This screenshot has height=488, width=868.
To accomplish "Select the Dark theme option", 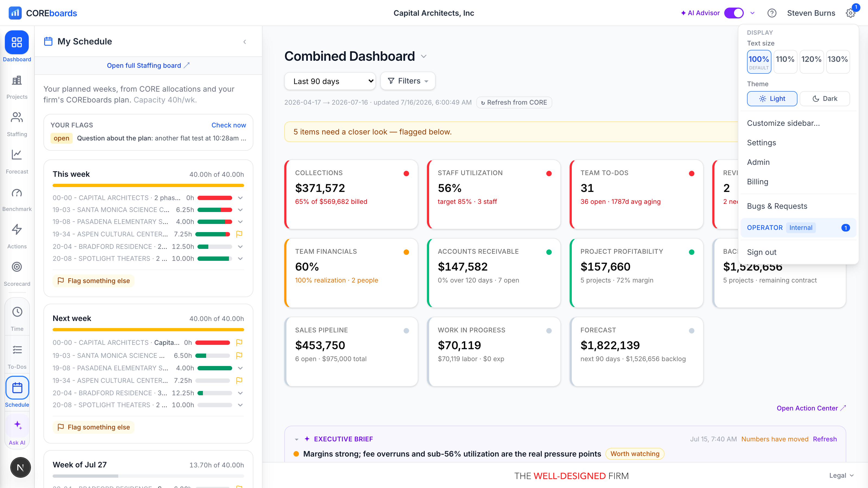I will tap(825, 99).
